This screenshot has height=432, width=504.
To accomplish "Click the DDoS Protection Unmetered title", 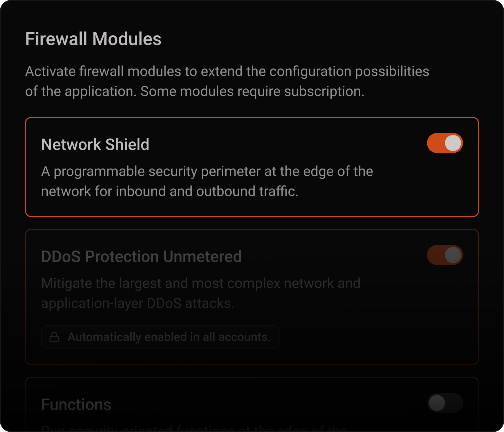I will click(141, 256).
